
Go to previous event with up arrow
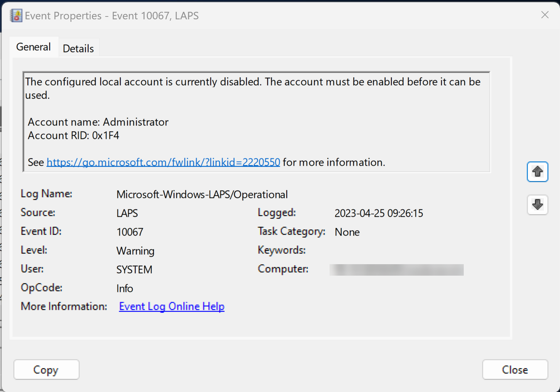click(x=537, y=172)
